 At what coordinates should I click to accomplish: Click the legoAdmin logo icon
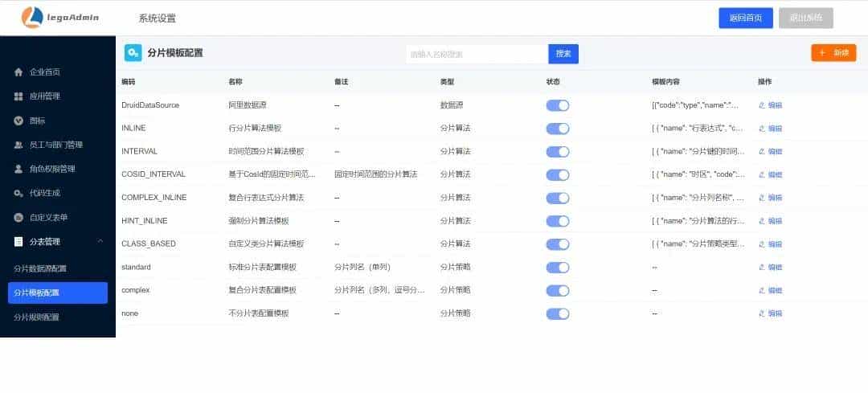point(32,17)
